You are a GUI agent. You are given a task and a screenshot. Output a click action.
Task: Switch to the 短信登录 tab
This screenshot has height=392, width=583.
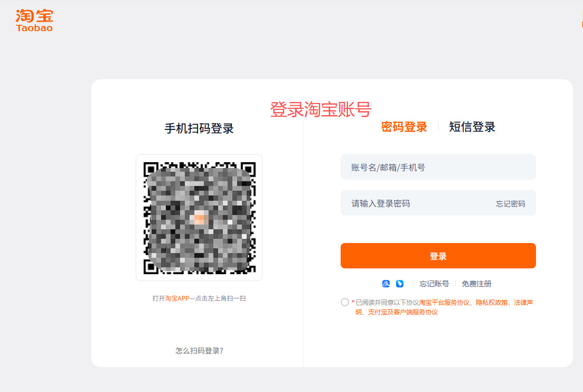472,127
